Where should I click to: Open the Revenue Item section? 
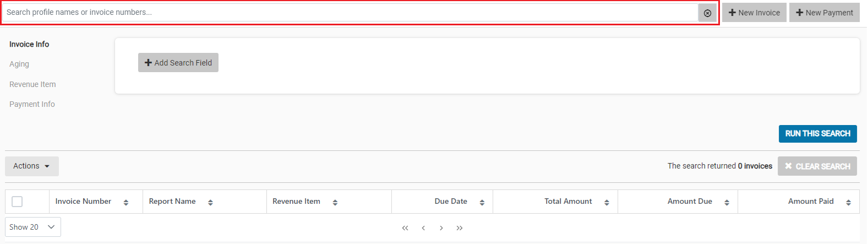(x=32, y=84)
